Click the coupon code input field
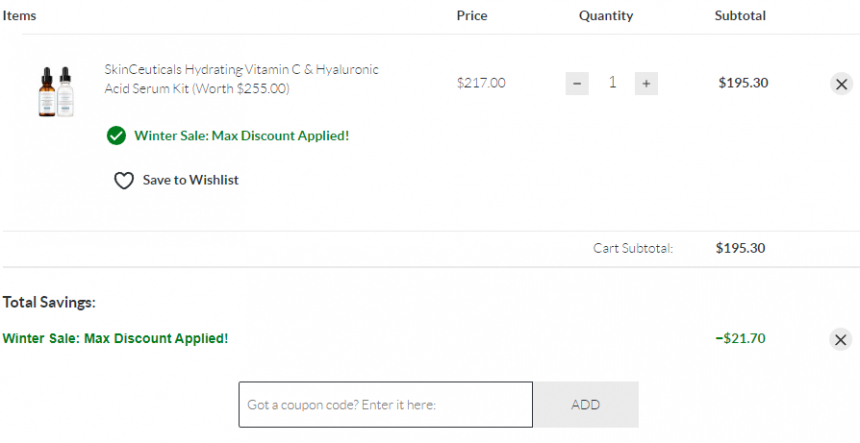Viewport: 860px width, 443px height. coord(385,405)
